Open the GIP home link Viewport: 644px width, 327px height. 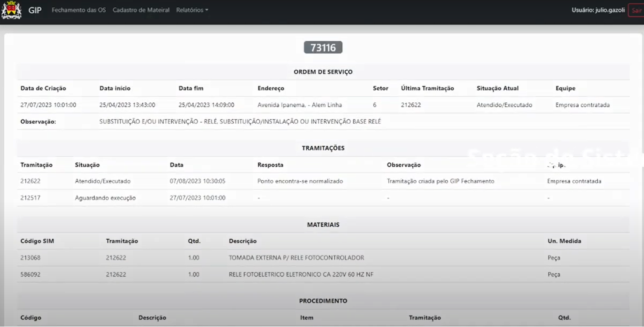click(35, 10)
